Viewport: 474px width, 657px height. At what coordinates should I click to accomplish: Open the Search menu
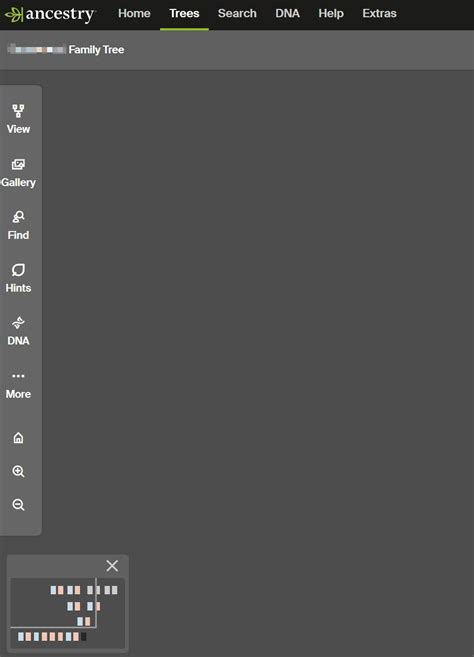tap(237, 13)
